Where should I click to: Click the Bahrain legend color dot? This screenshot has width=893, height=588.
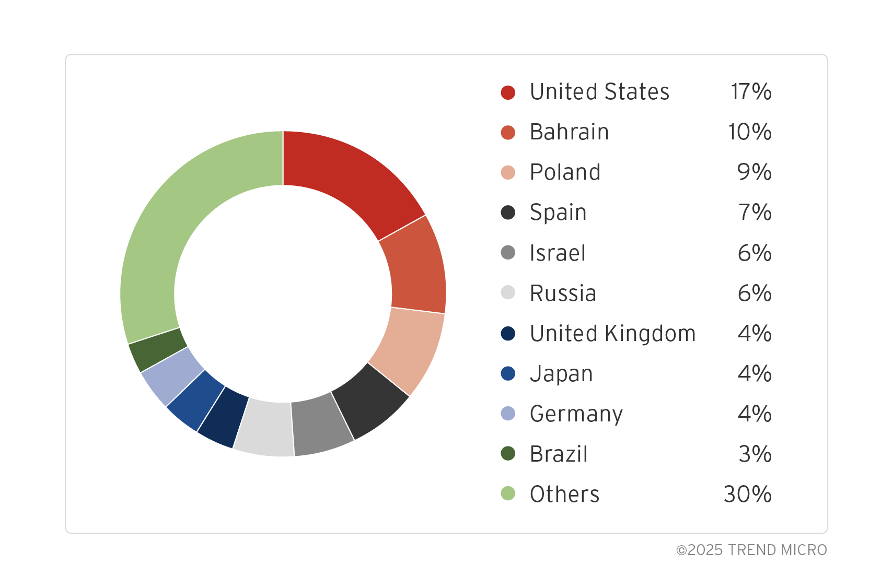click(x=508, y=133)
